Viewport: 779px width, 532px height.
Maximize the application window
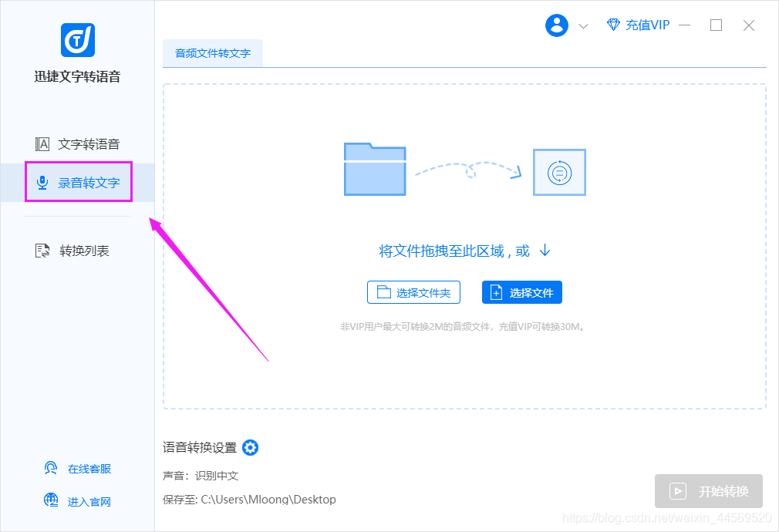[x=716, y=25]
